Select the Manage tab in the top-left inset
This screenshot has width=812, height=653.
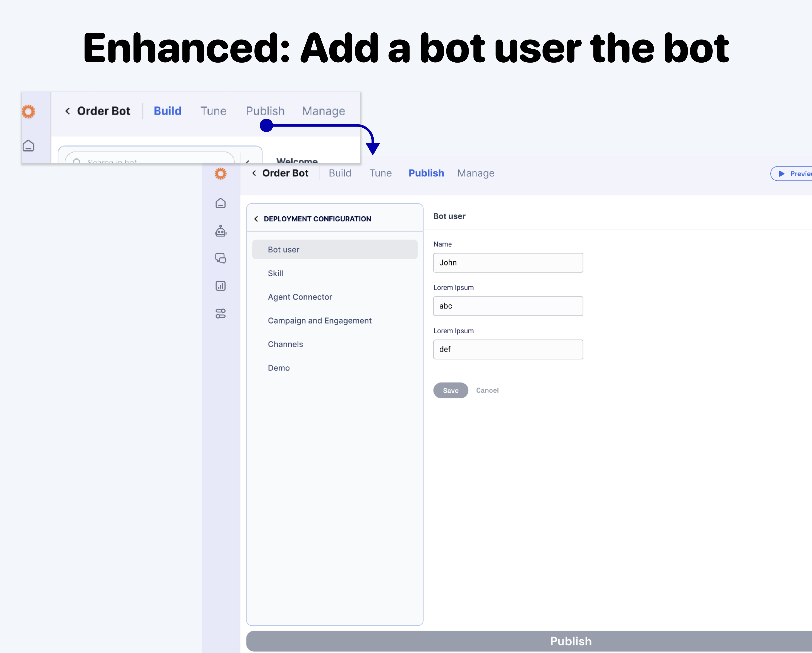click(x=324, y=111)
